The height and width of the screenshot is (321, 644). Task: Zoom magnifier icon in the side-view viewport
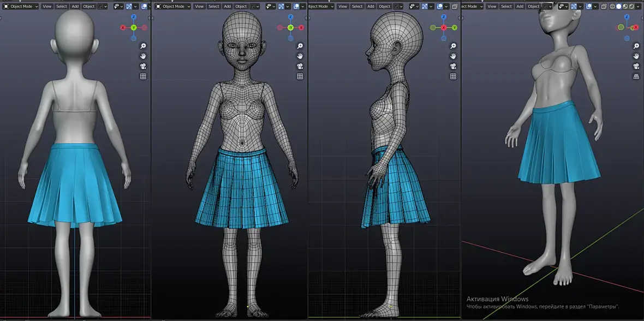tap(454, 46)
